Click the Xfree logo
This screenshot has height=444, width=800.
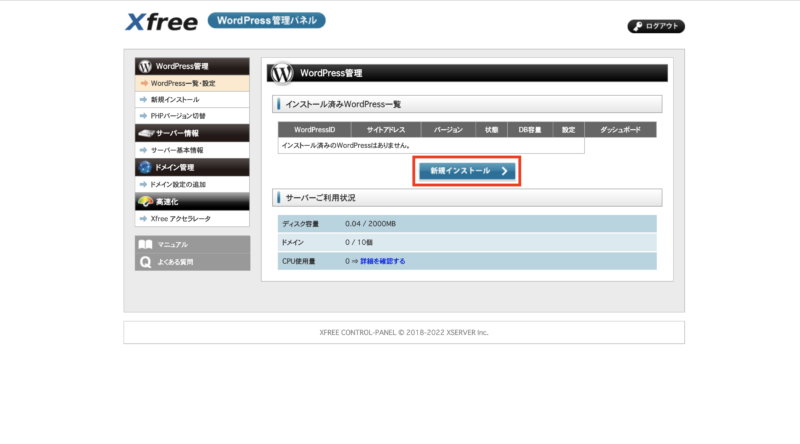click(x=161, y=22)
